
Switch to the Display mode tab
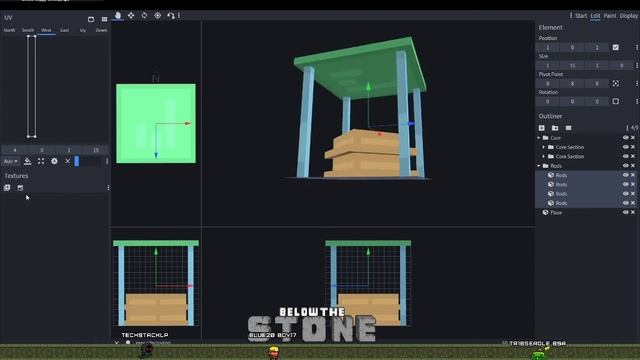coord(629,16)
